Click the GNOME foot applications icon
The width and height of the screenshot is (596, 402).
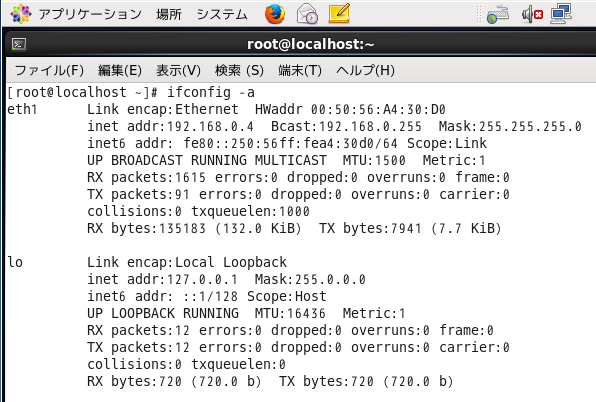click(21, 14)
